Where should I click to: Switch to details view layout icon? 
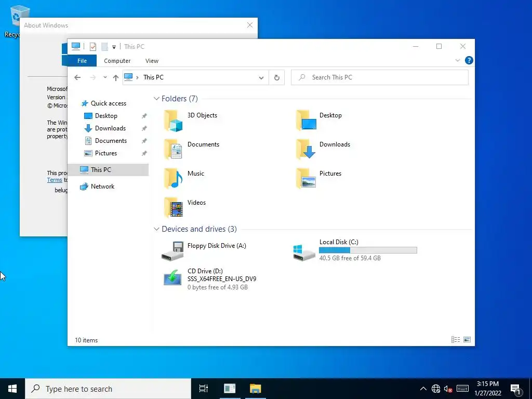(x=456, y=340)
